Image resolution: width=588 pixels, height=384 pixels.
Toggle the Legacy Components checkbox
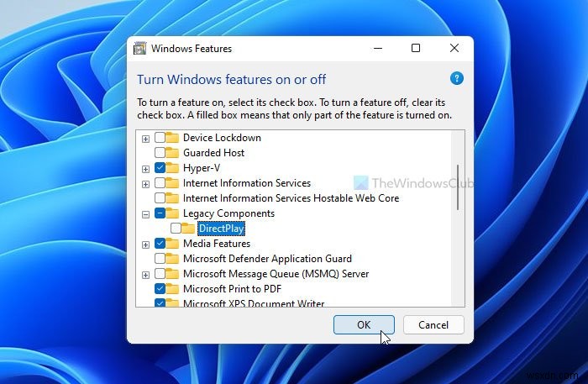click(x=160, y=213)
